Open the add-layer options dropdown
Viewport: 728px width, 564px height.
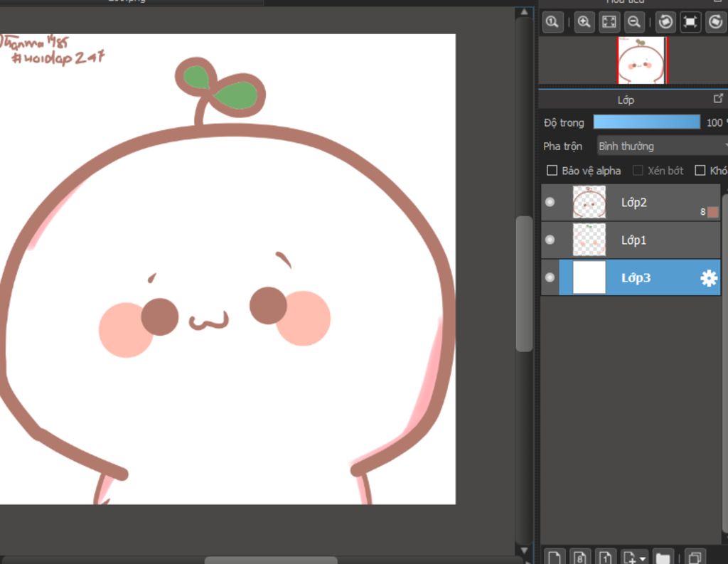(x=635, y=557)
